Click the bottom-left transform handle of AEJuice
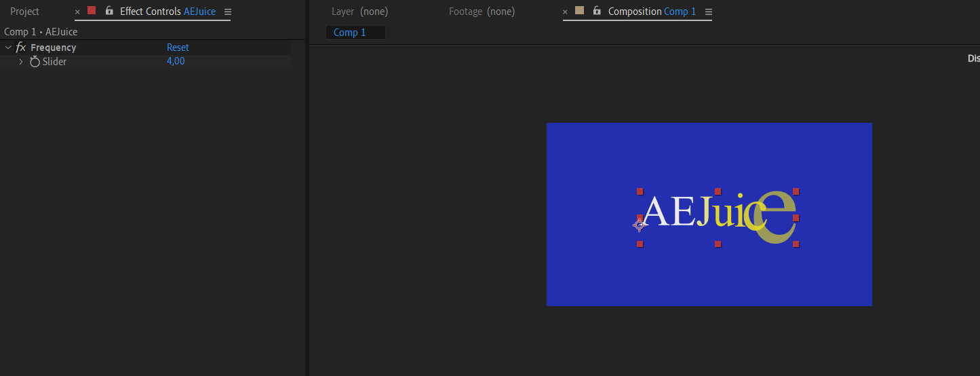 [x=640, y=244]
